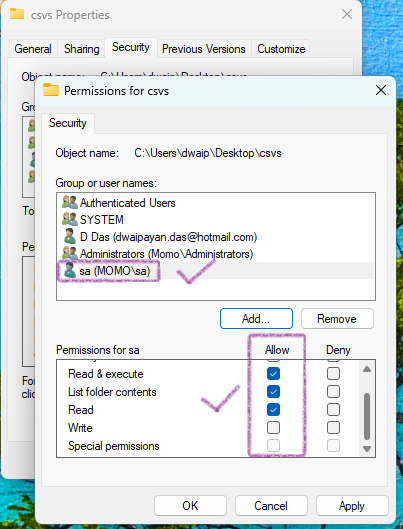Viewport: 403px width, 529px height.
Task: Click the List folder contents label
Action: pos(112,392)
